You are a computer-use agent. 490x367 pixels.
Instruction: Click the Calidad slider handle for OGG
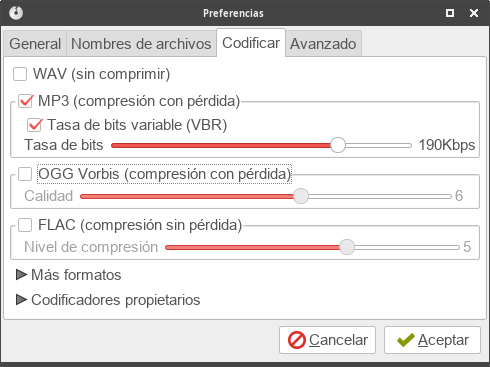point(301,196)
